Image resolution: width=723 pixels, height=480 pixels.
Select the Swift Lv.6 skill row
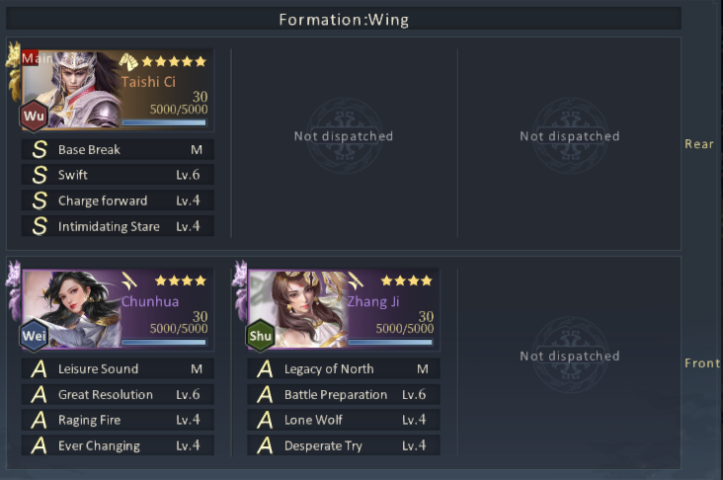tap(118, 175)
